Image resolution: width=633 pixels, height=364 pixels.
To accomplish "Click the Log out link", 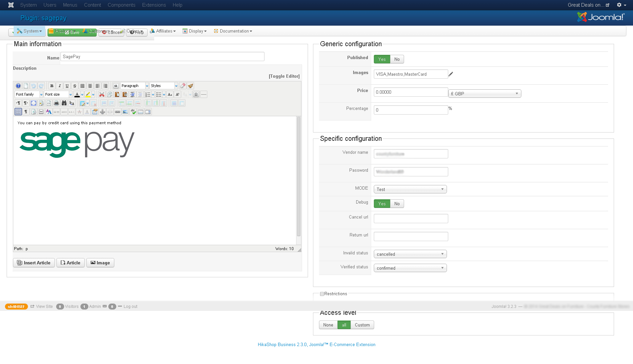I will point(130,307).
